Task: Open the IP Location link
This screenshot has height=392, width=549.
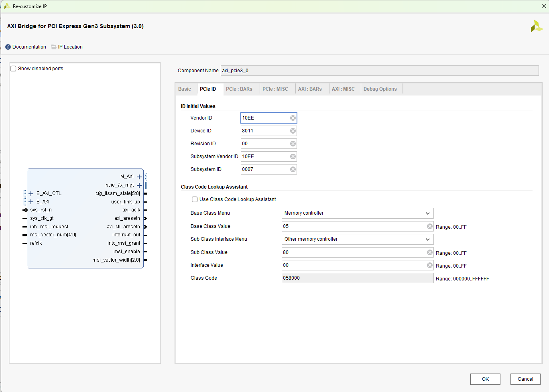Action: 70,47
